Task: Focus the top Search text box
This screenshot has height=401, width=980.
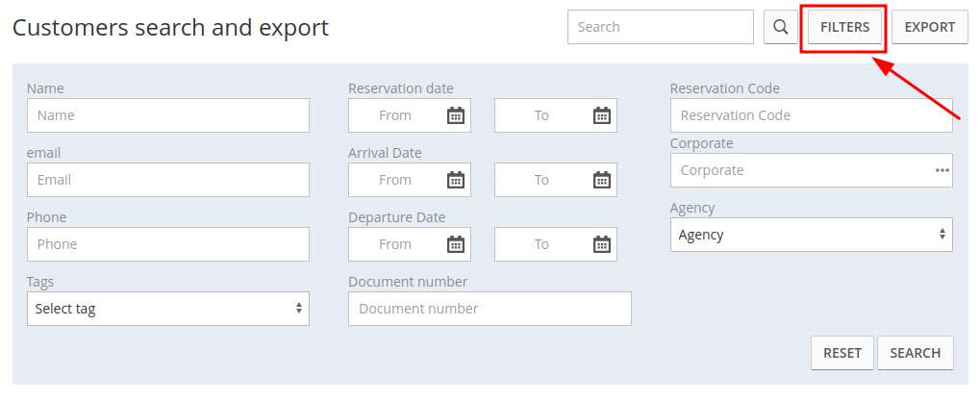Action: coord(660,27)
